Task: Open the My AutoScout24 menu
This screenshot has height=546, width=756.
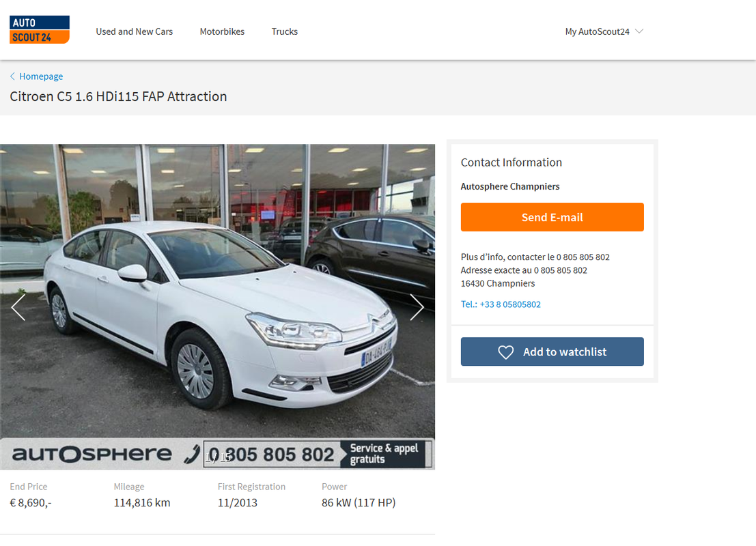Action: point(604,31)
